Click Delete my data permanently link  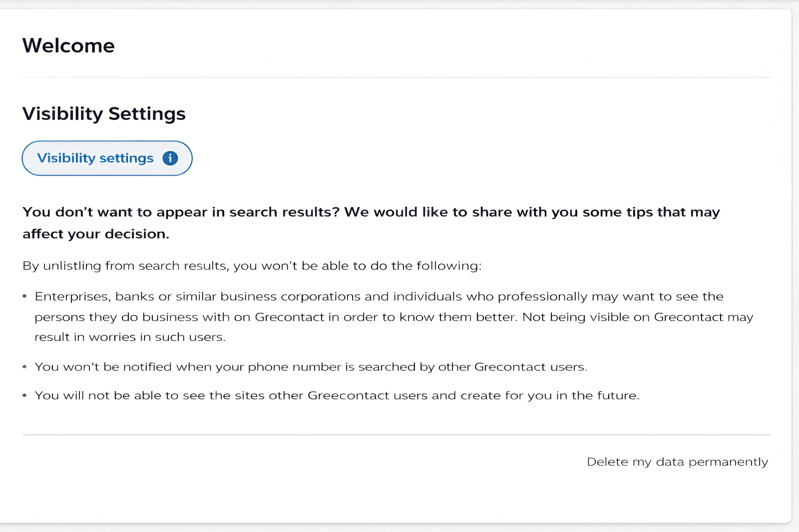(x=677, y=462)
